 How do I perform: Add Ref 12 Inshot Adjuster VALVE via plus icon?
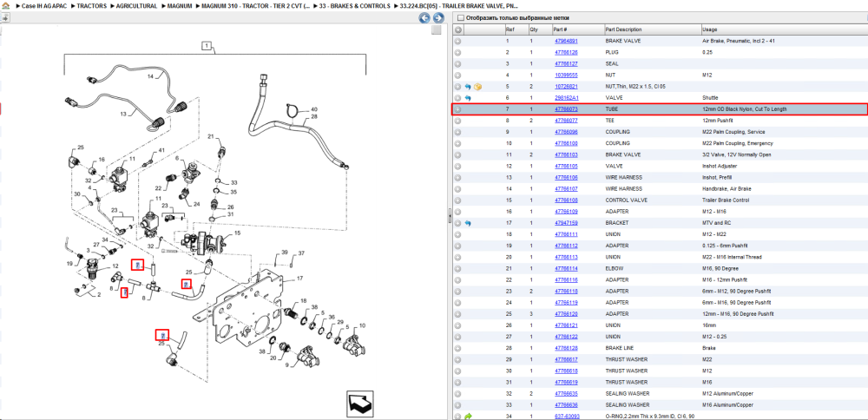(457, 166)
